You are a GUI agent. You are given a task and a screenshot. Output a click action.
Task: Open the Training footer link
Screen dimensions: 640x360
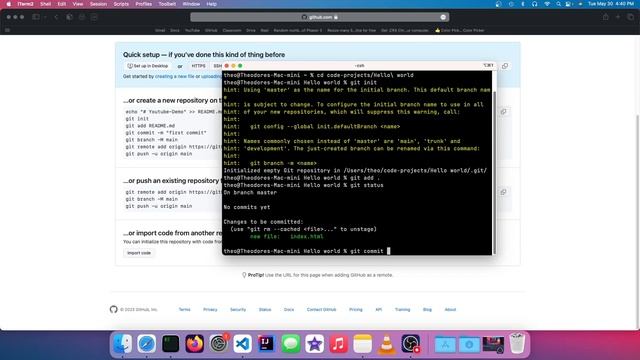[x=402, y=309]
